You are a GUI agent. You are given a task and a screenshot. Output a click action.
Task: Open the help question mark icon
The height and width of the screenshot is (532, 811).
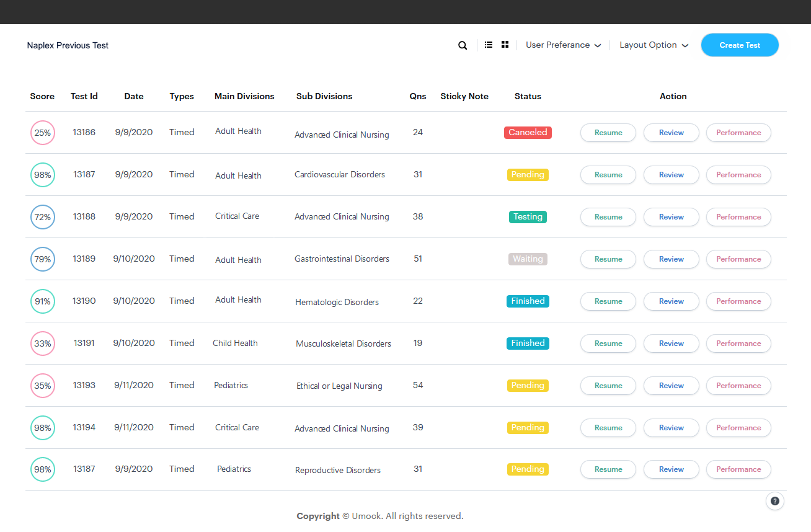[x=775, y=501]
